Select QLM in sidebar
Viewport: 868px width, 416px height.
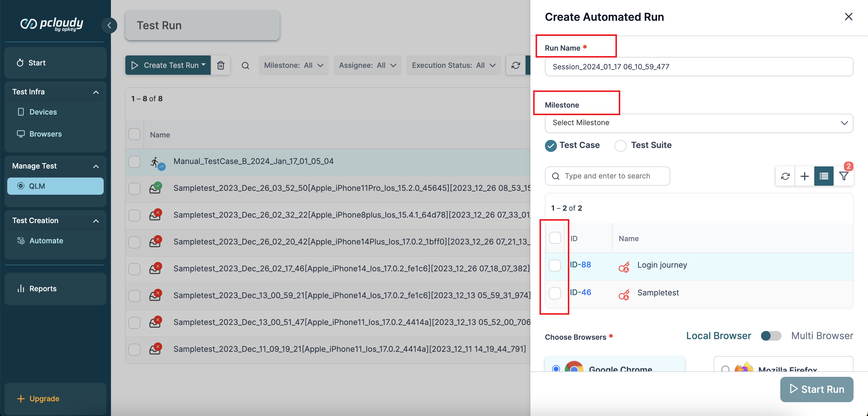(x=55, y=186)
